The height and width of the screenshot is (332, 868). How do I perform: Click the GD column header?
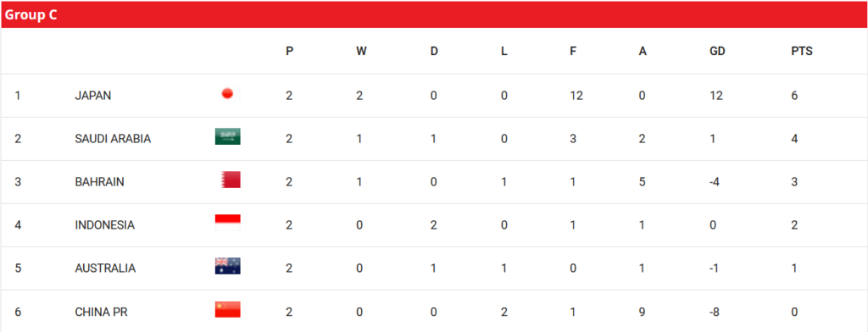(717, 52)
